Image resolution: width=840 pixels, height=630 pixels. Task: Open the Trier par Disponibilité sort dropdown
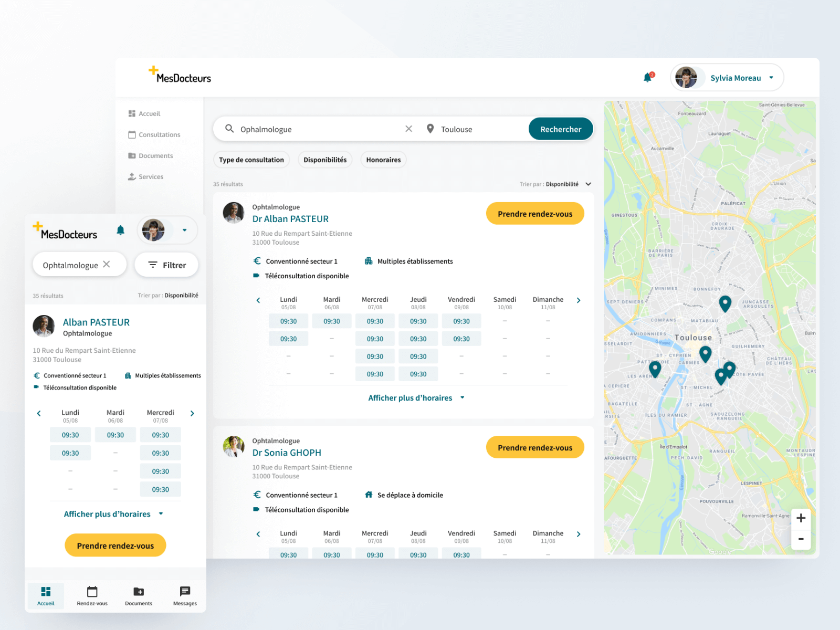click(555, 184)
